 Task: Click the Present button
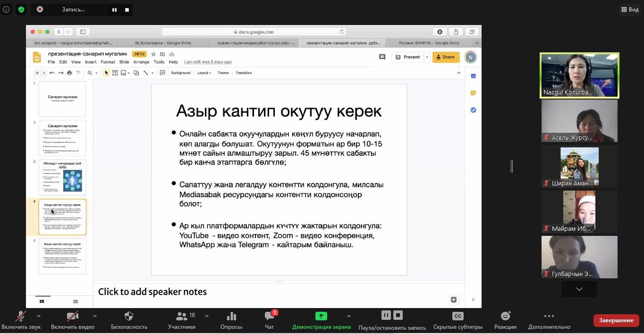coord(407,57)
